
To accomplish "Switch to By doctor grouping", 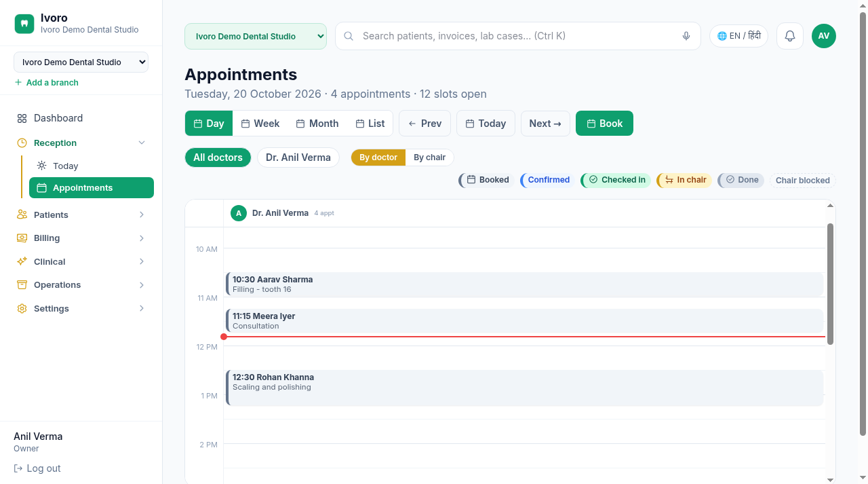I will click(x=378, y=157).
